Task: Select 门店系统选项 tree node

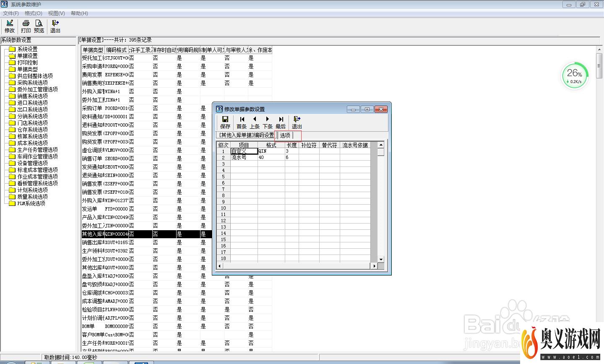Action: click(32, 123)
